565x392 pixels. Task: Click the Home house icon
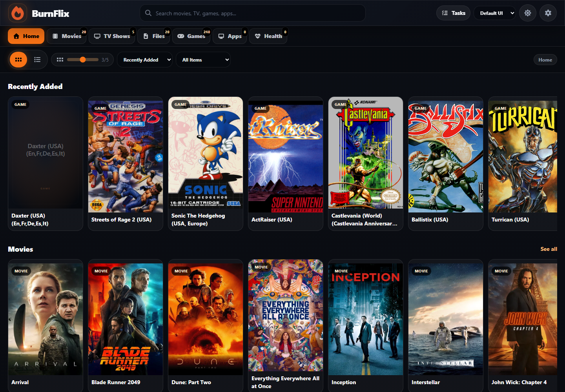[x=16, y=36]
